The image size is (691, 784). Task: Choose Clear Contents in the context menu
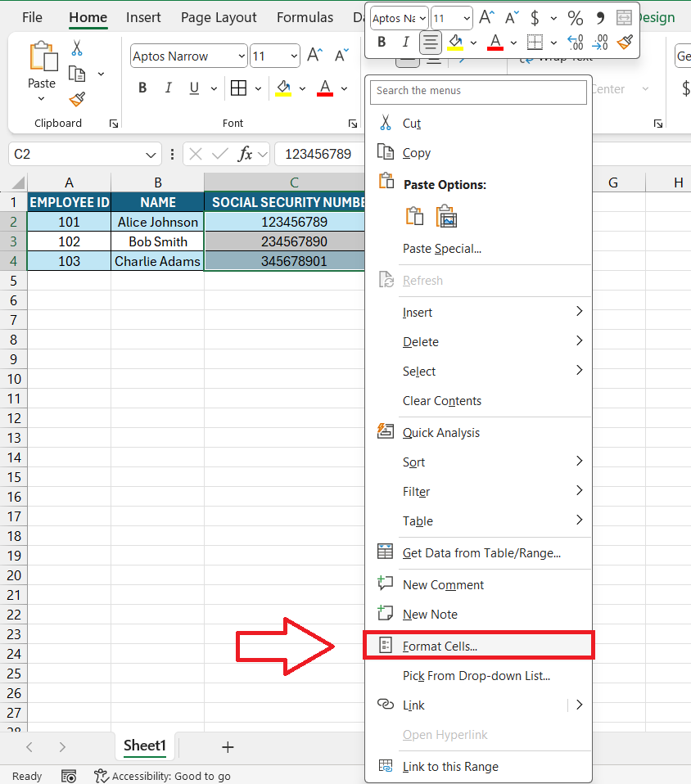442,401
